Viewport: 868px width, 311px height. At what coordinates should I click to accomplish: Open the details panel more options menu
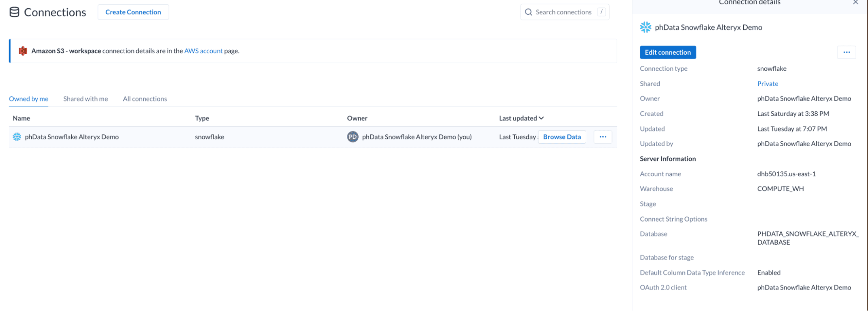[846, 52]
